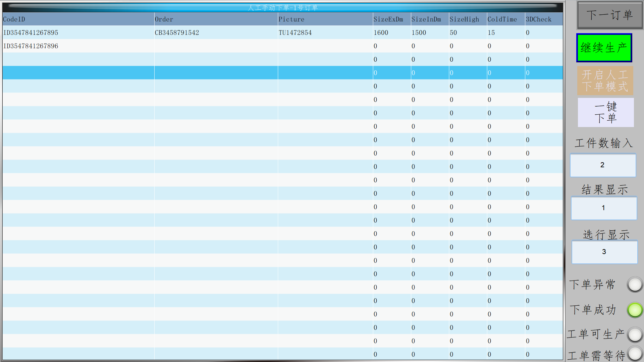This screenshot has height=362, width=644.
Task: Select row with ID3547841267895
Action: 31,33
